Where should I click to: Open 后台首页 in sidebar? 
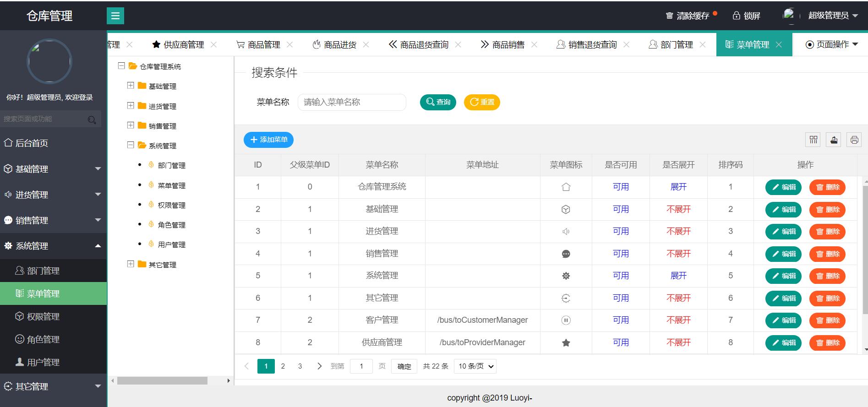53,143
